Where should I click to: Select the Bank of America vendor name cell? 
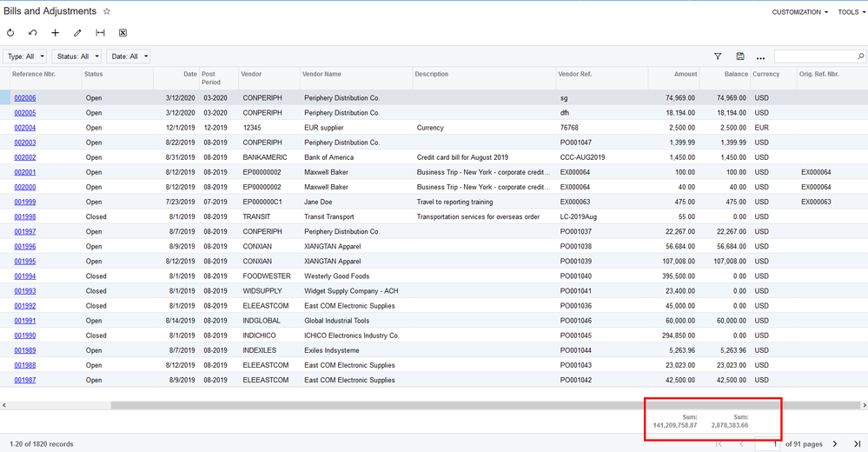pos(328,157)
